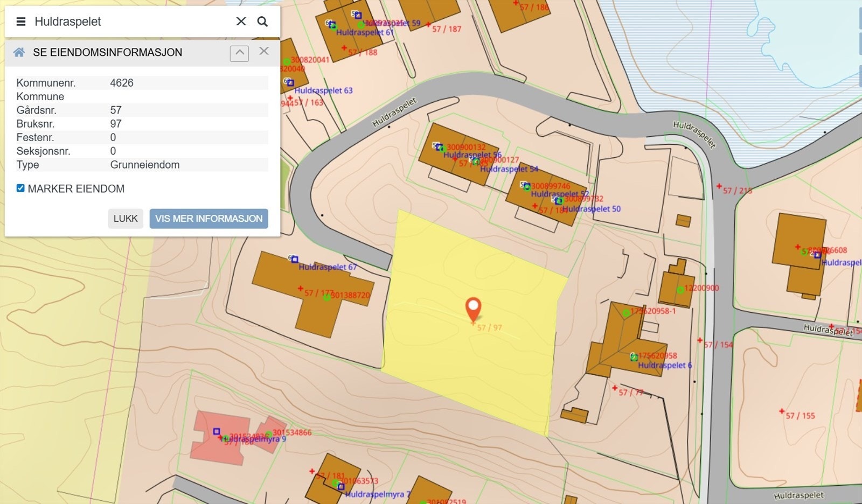Click blue address square at Huldraspelet 67
This screenshot has height=504, width=862.
(x=295, y=260)
